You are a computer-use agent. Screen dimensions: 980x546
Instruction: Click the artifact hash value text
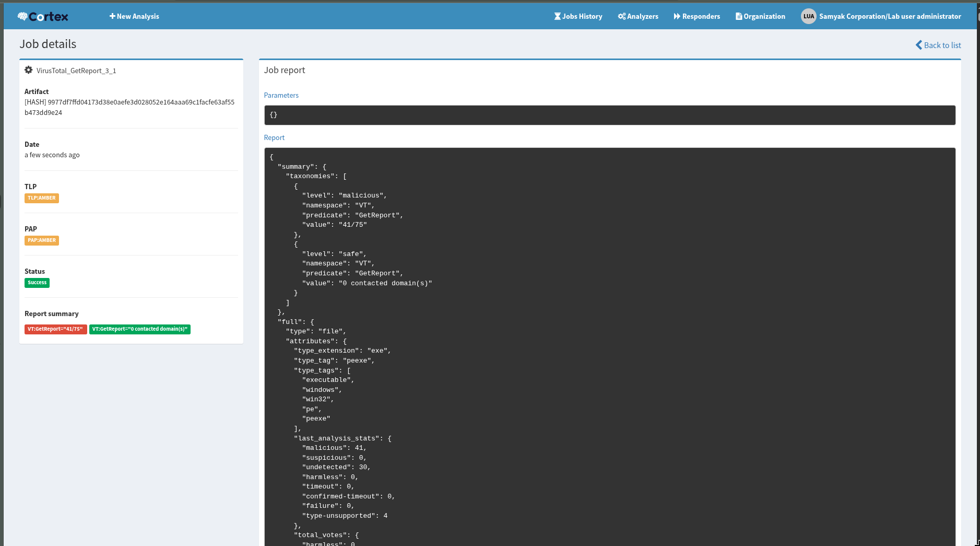[x=129, y=107]
